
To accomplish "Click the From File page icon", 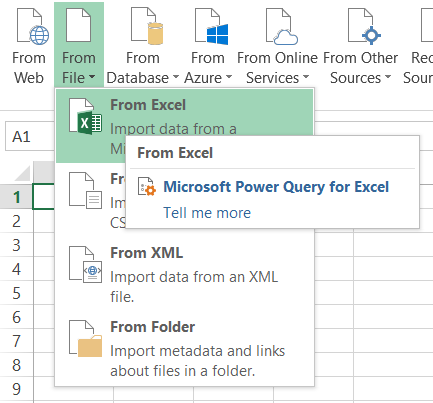I will click(78, 25).
